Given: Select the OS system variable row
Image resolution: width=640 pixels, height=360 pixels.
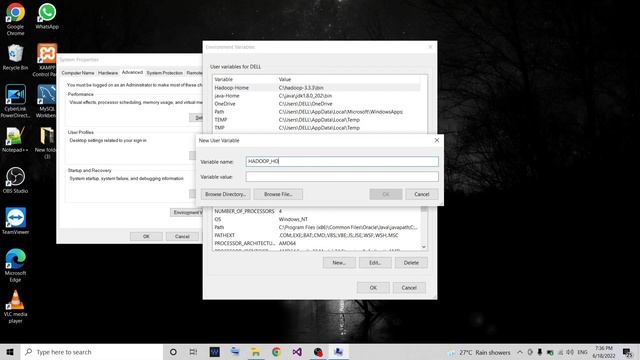Looking at the screenshot, I should click(316, 219).
